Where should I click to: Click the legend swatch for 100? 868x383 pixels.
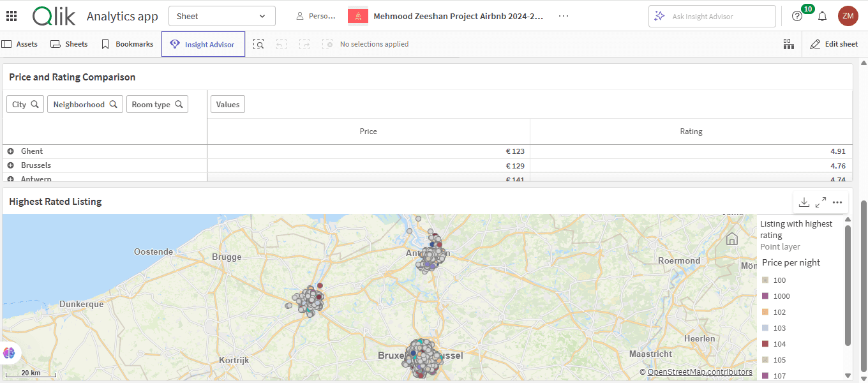pyautogui.click(x=765, y=280)
